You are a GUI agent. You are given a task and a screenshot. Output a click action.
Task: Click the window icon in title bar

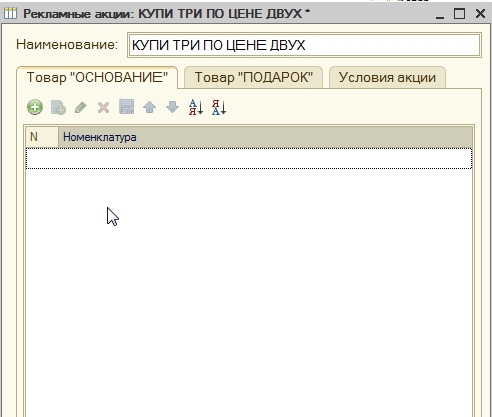(x=10, y=13)
